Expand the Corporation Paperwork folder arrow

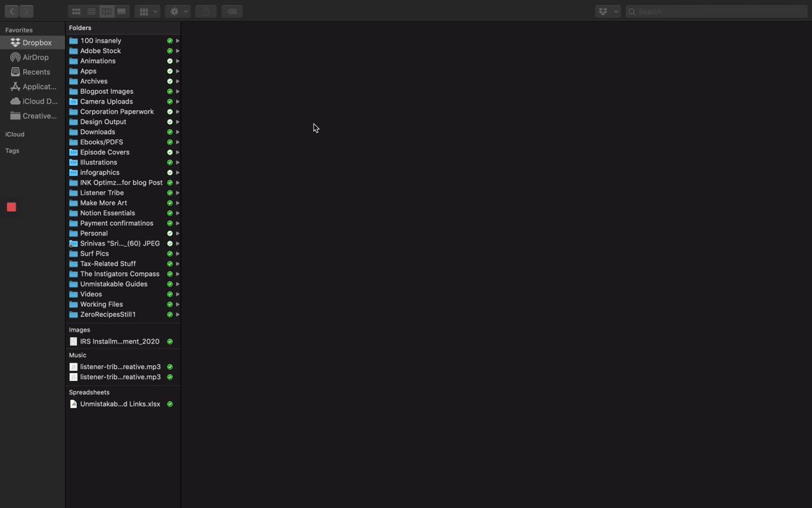[178, 112]
